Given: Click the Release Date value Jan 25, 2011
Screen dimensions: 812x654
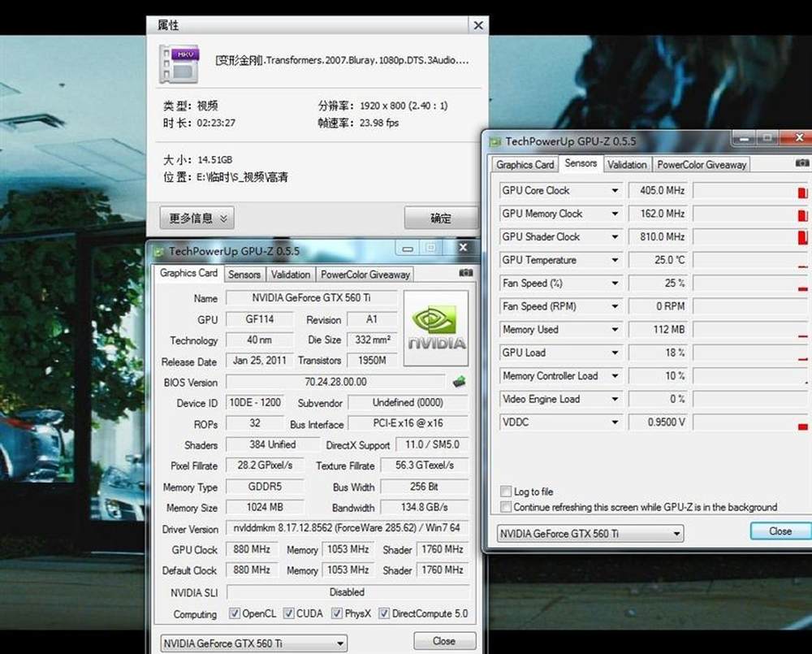Looking at the screenshot, I should 260,360.
